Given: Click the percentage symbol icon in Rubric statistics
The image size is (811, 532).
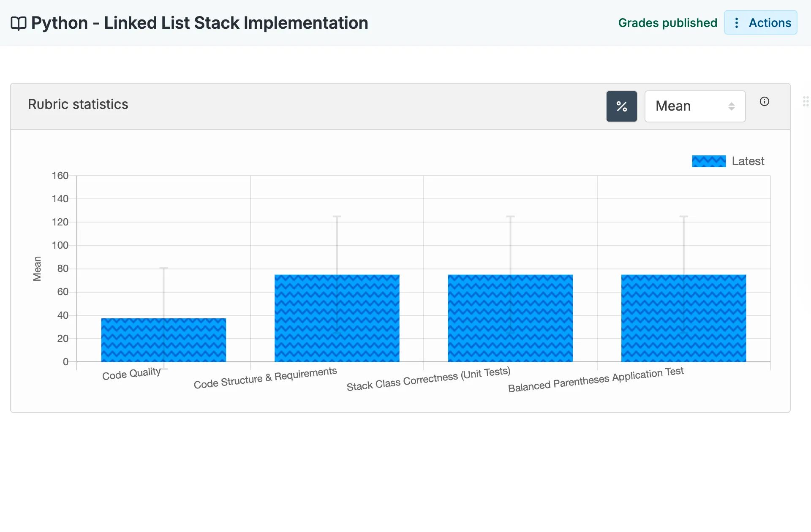Looking at the screenshot, I should coord(621,106).
